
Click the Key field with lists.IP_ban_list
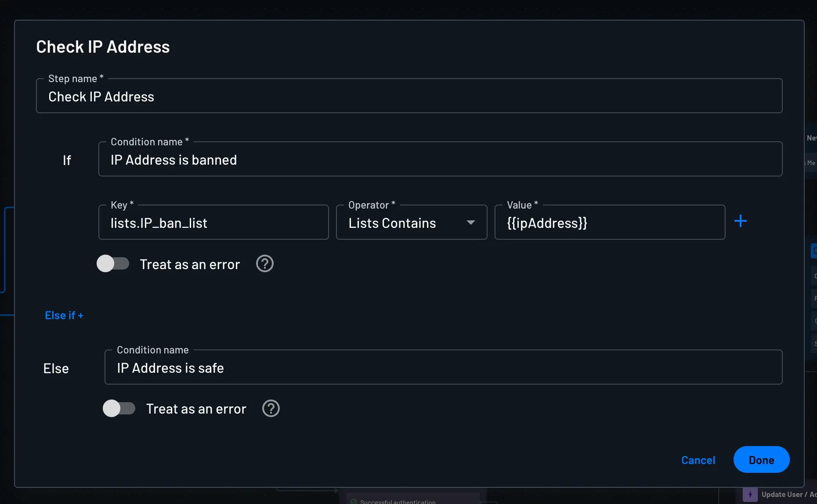(x=213, y=223)
